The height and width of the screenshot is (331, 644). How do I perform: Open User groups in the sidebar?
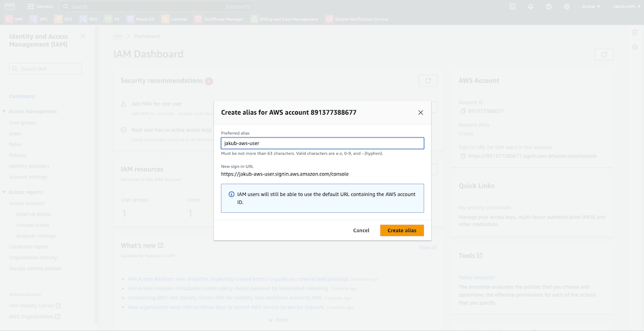pos(23,123)
